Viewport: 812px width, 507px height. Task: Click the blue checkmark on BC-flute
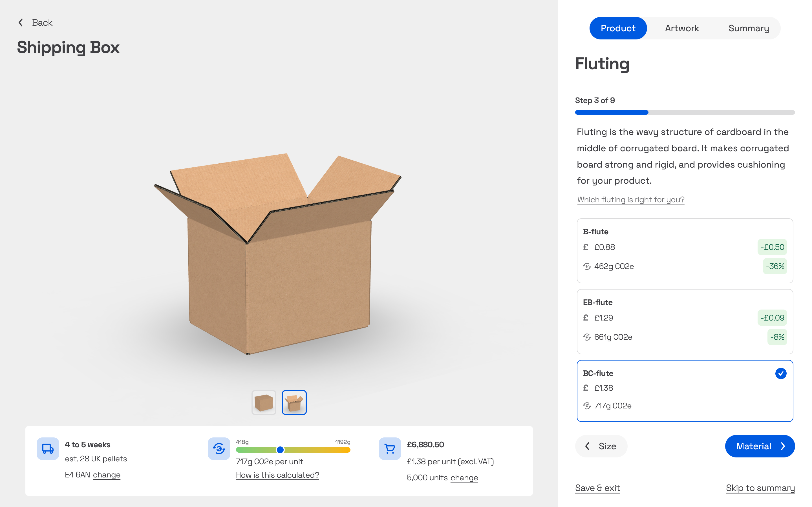click(x=780, y=373)
